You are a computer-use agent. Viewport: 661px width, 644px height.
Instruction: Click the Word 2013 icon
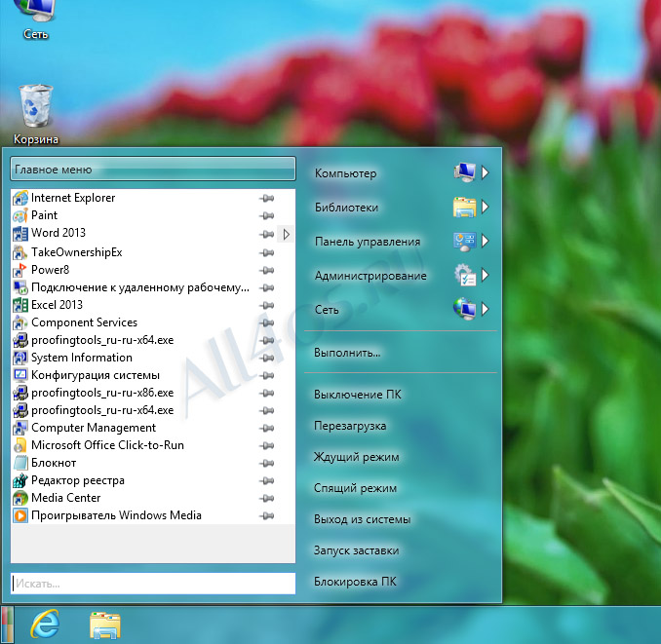pos(20,233)
